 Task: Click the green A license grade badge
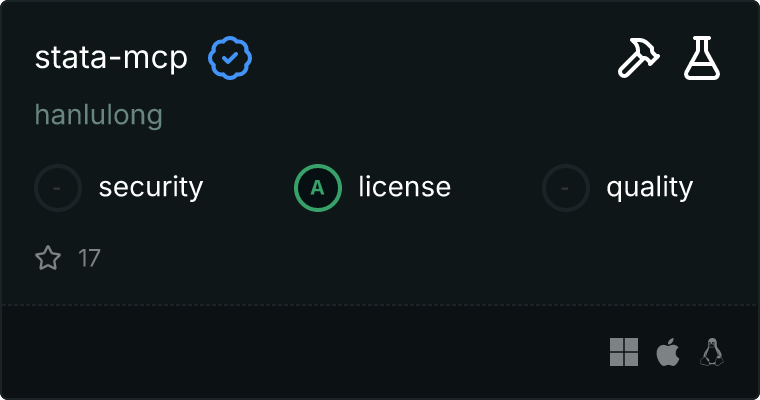tap(318, 187)
